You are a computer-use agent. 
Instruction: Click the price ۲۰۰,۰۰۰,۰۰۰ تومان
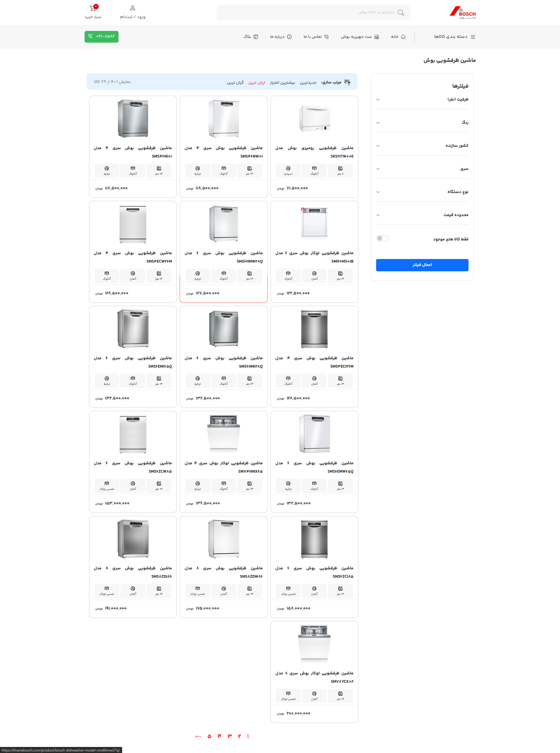point(294,713)
